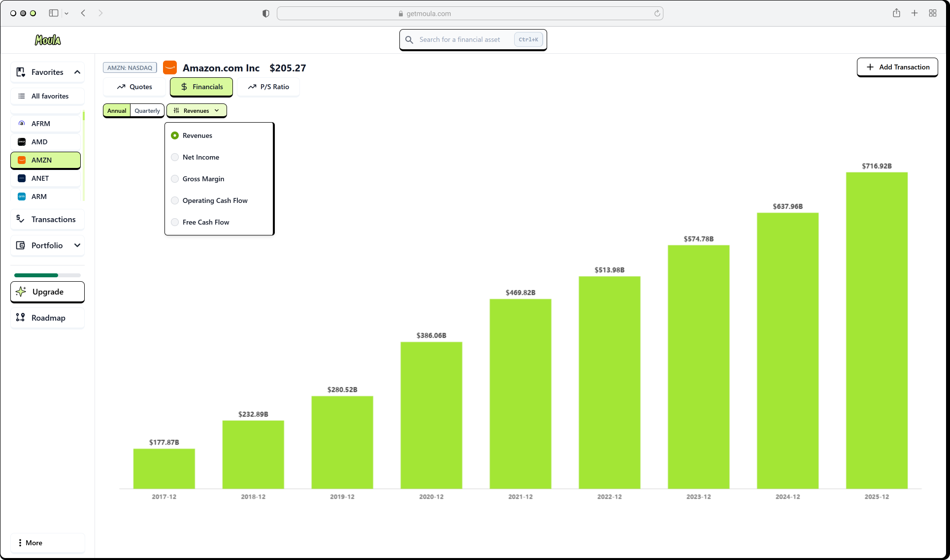Collapse the Favorites section chevron
Screen dimensions: 950x560
[x=77, y=72]
